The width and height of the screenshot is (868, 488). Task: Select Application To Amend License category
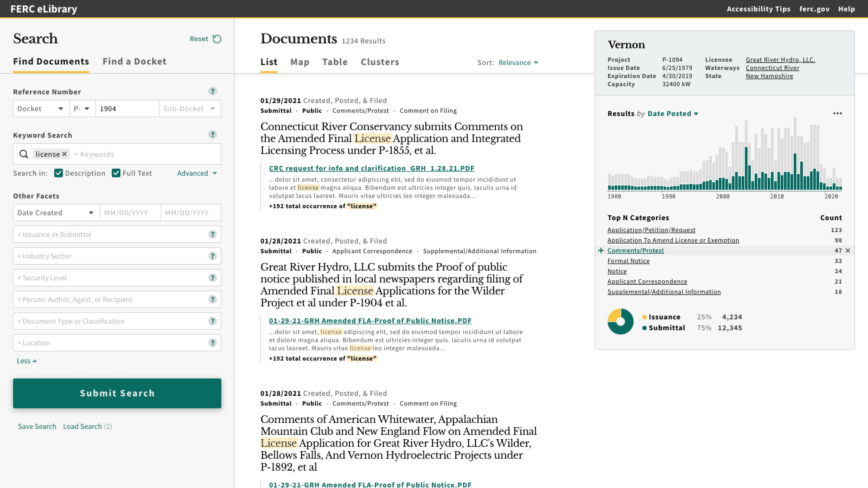pyautogui.click(x=673, y=240)
